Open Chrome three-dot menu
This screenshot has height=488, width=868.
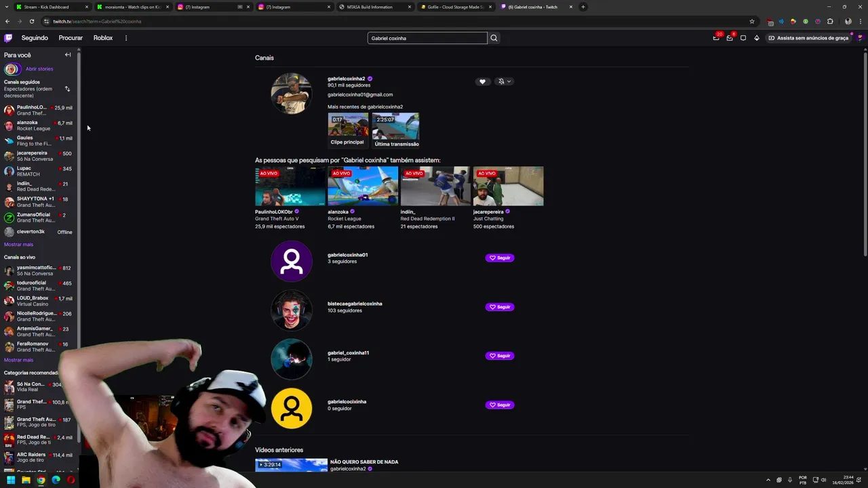(x=860, y=21)
